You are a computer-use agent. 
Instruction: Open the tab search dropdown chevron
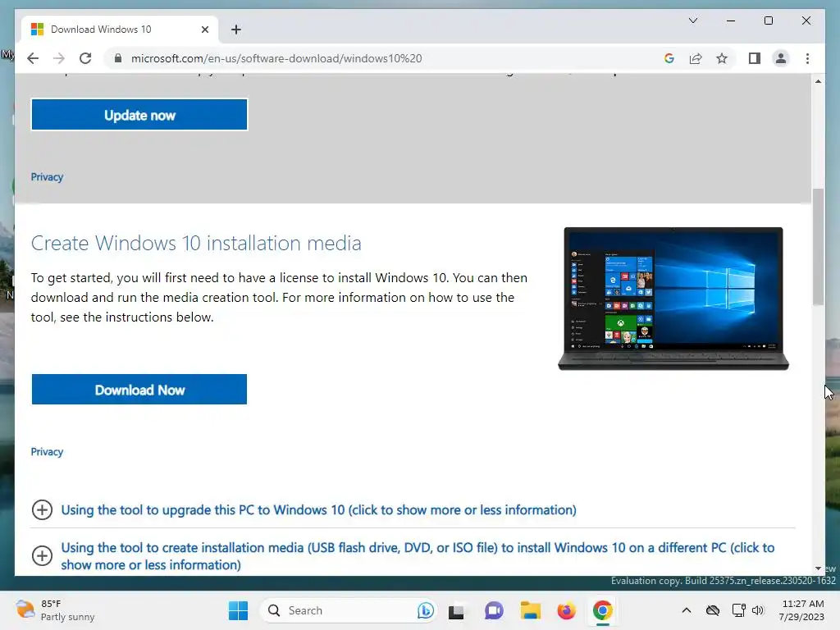click(692, 21)
